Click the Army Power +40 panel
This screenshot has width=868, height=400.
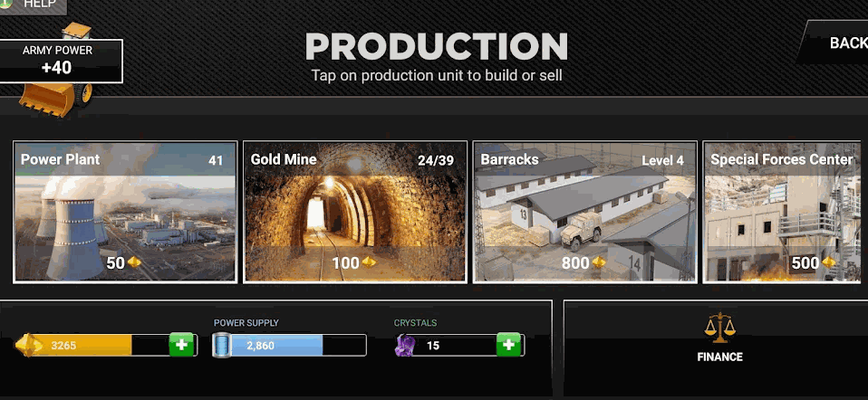click(x=58, y=60)
